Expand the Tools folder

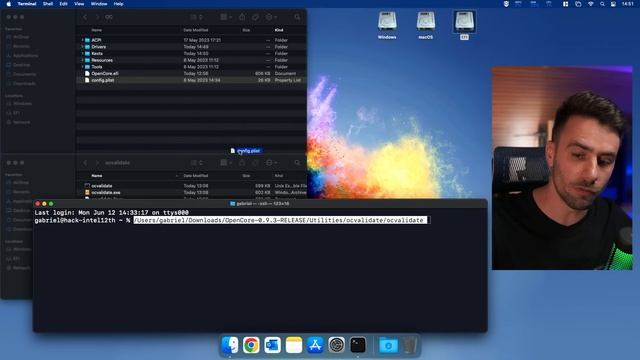pos(82,67)
